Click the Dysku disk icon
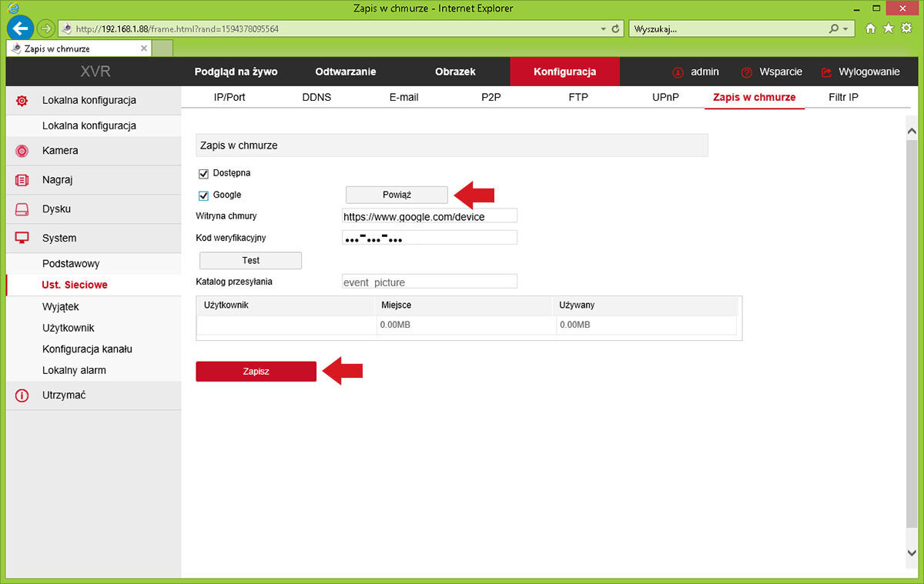 [22, 209]
